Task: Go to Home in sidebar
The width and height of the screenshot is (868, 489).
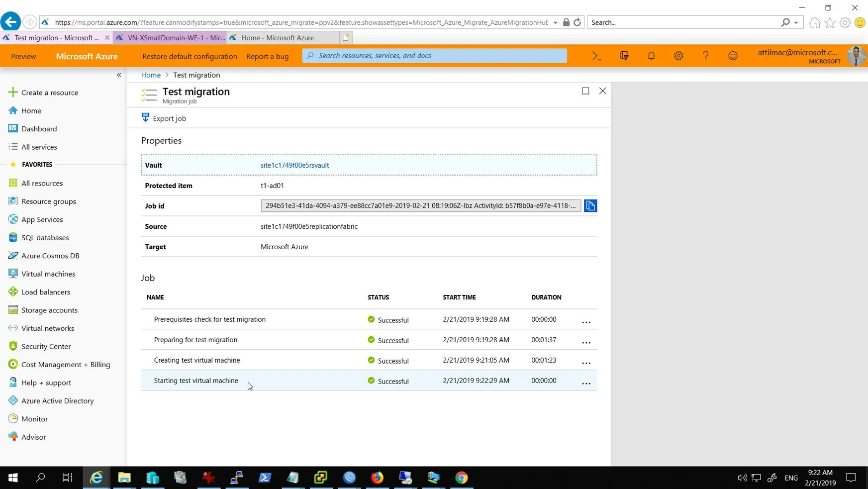Action: coord(25,110)
